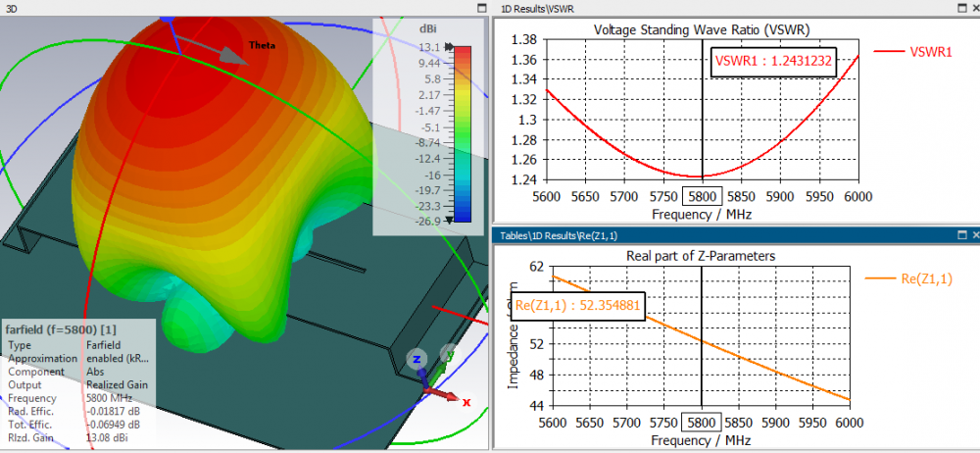Close the Tables Re(Z1,1) panel
Screen dimensions: 980x453
974,235
